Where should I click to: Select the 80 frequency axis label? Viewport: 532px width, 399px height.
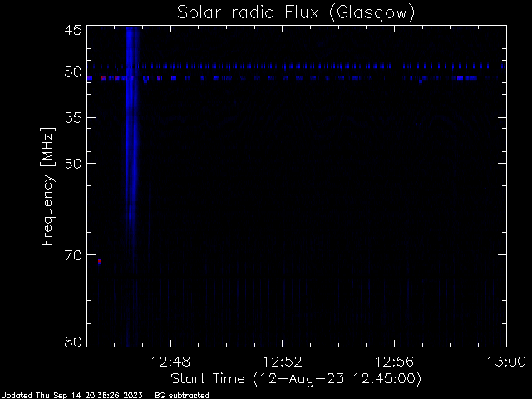tap(73, 342)
